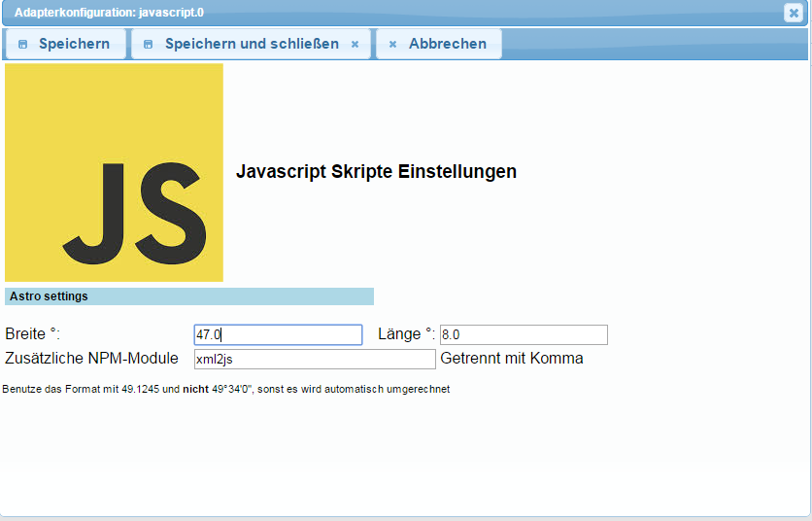
Task: Click x icon after Speichern und schließen
Action: [355, 45]
